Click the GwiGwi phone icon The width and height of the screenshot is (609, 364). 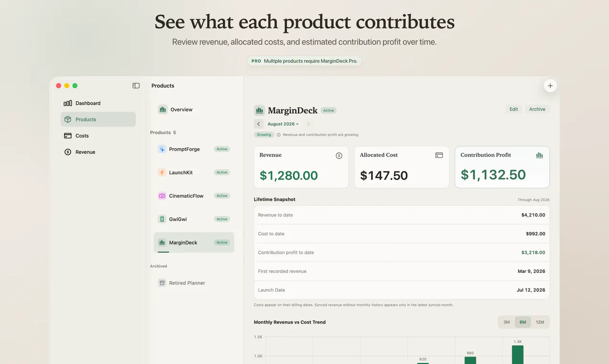tap(162, 219)
